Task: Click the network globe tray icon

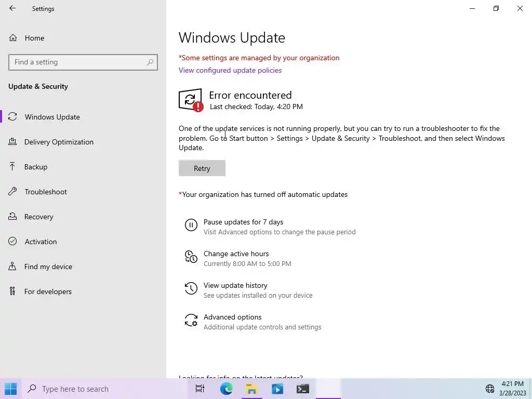Action: coord(490,389)
